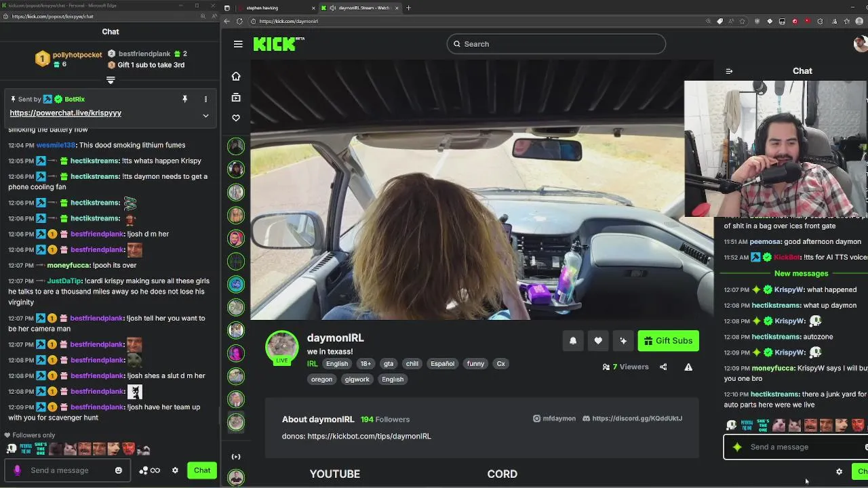Open the Kick user profile avatar menu
The width and height of the screenshot is (868, 488).
tap(861, 44)
